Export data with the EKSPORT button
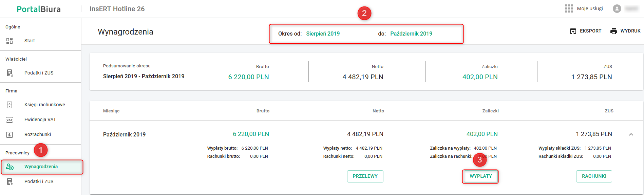Image resolution: width=644 pixels, height=195 pixels. point(586,31)
